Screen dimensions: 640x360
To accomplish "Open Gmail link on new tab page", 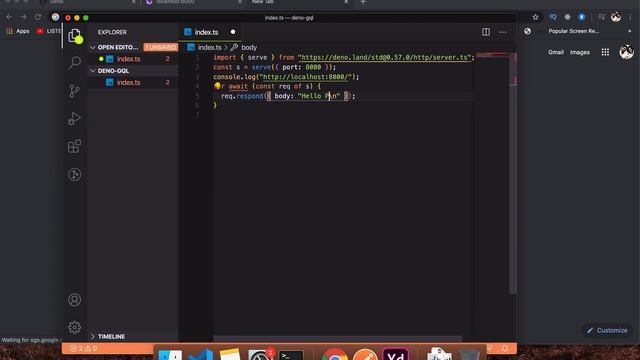I will tap(556, 52).
